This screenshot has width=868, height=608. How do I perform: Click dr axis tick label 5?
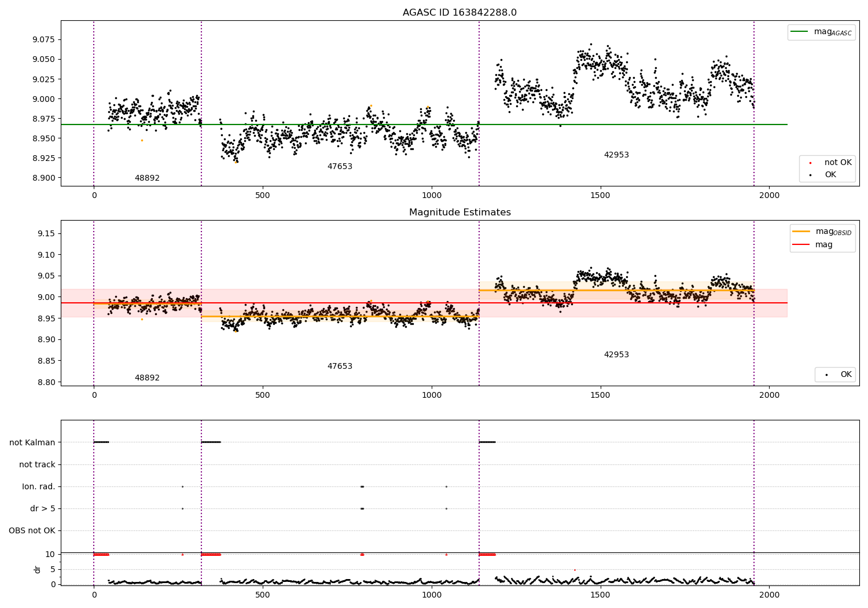tap(53, 570)
